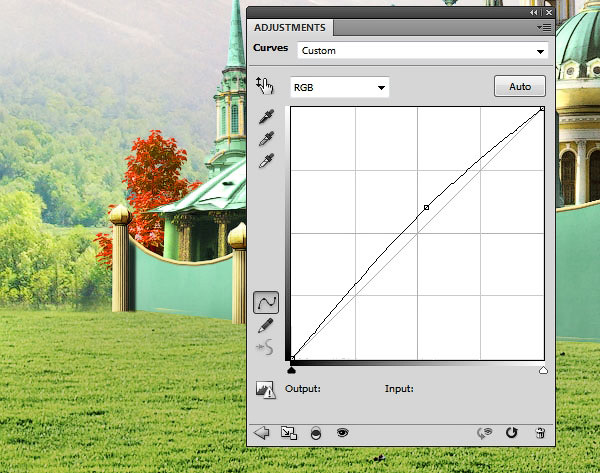Click the white point input slider
Viewport: 600px width, 473px height.
[543, 370]
